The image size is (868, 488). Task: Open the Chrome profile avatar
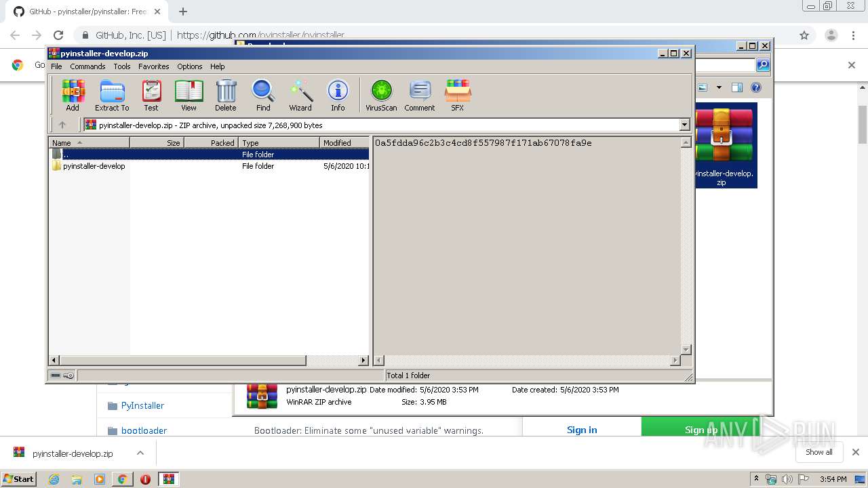point(831,35)
